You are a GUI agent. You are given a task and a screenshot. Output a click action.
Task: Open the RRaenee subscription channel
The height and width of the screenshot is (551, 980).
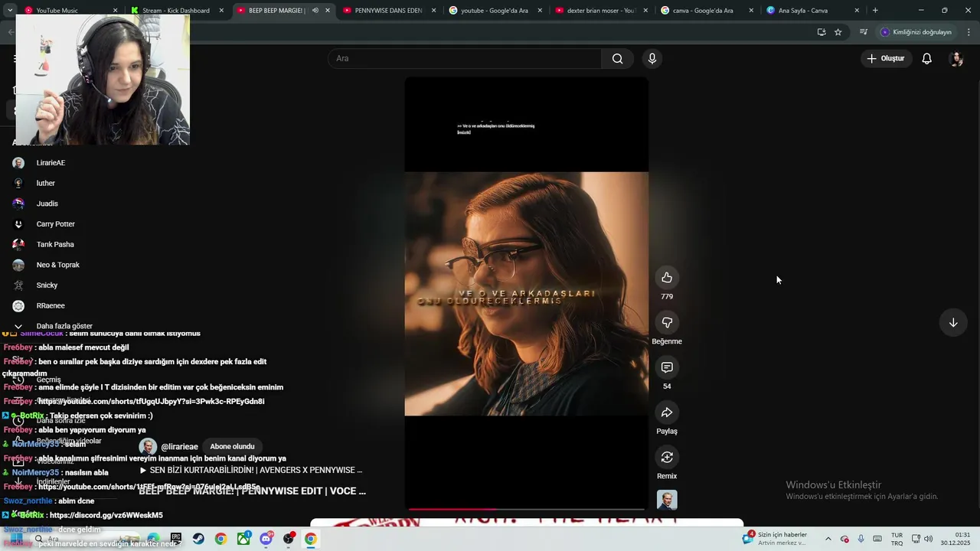point(51,306)
